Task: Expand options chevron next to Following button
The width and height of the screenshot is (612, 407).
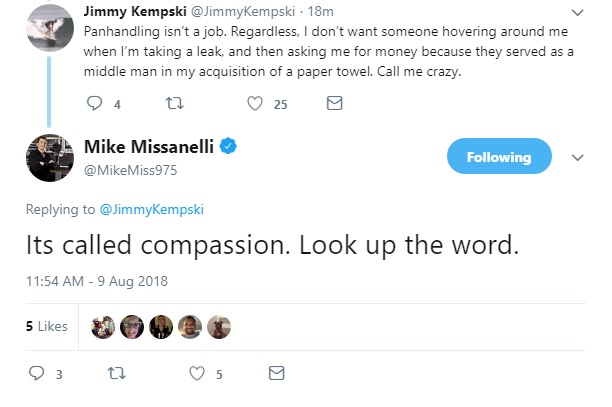Action: pyautogui.click(x=577, y=157)
